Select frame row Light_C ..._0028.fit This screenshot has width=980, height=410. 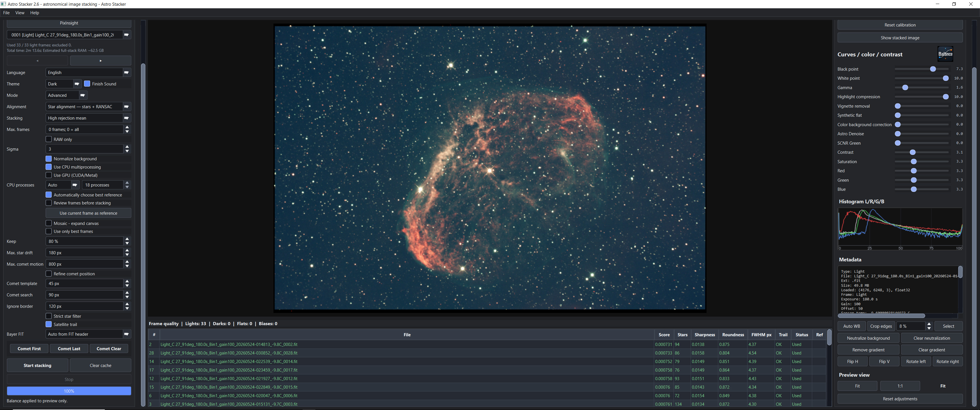coord(487,353)
